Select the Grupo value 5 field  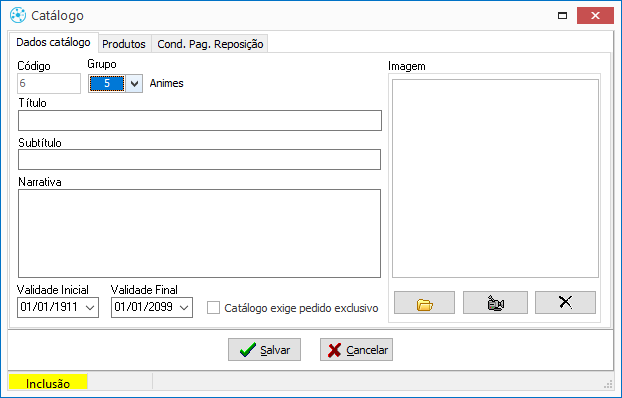(x=107, y=83)
